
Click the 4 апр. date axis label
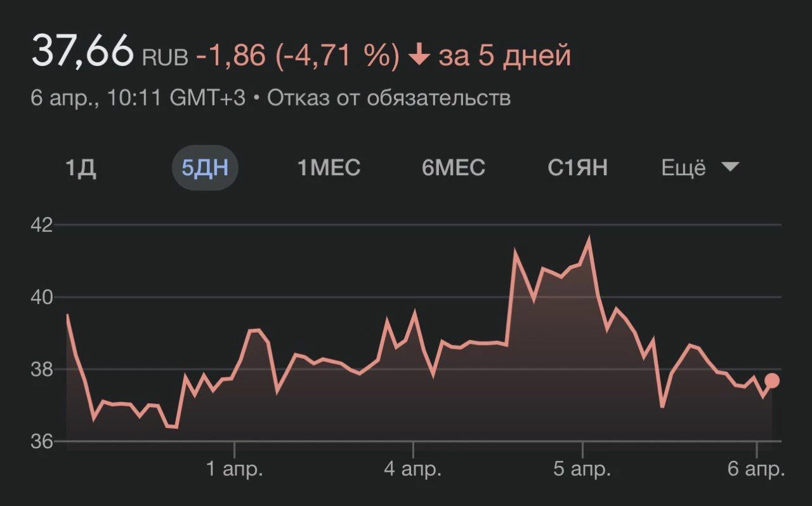click(x=413, y=470)
